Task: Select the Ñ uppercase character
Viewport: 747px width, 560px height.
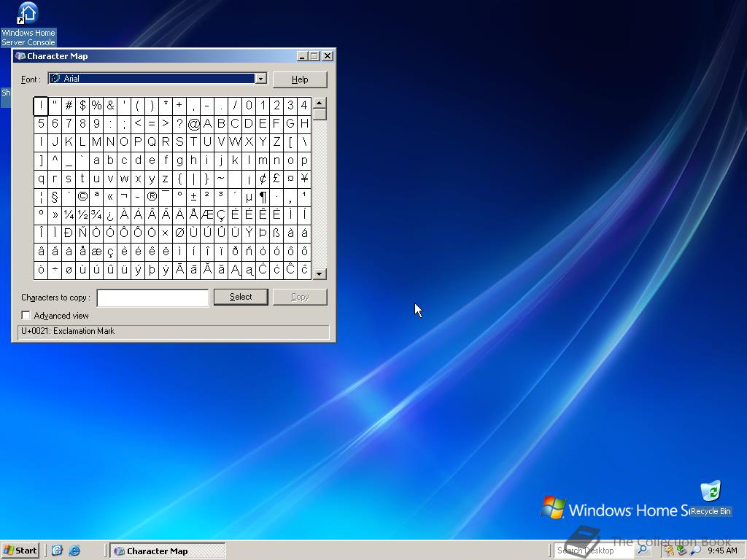Action: [x=82, y=233]
